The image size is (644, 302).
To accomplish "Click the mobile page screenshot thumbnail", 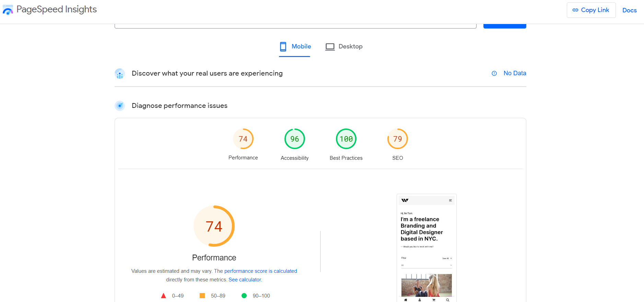I will [426, 248].
